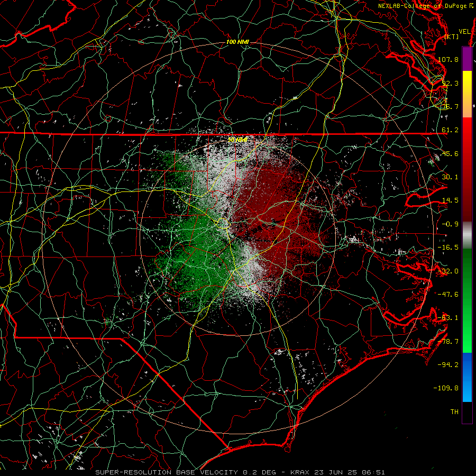Select the -63.1 velocity scale value
Screen dimensions: 476x476
click(x=448, y=318)
